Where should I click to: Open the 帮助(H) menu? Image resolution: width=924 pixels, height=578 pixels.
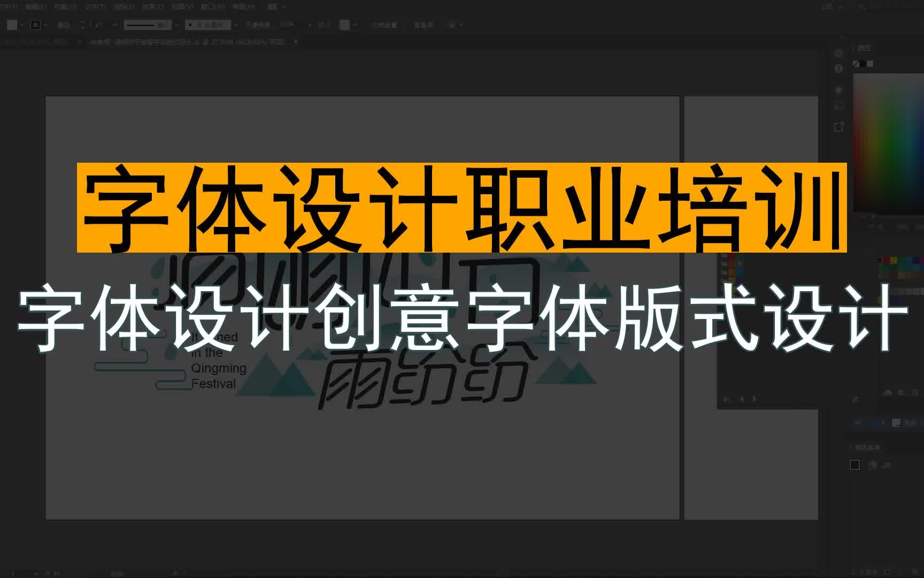243,7
